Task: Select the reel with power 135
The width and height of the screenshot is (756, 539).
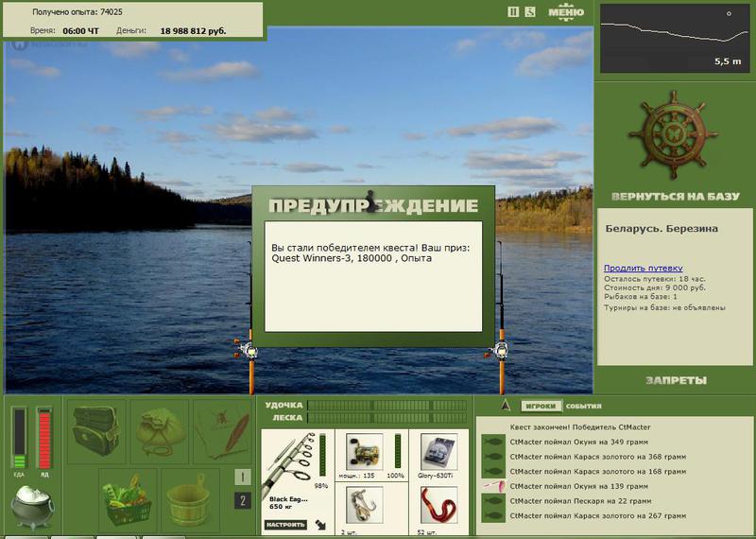Action: 365,451
